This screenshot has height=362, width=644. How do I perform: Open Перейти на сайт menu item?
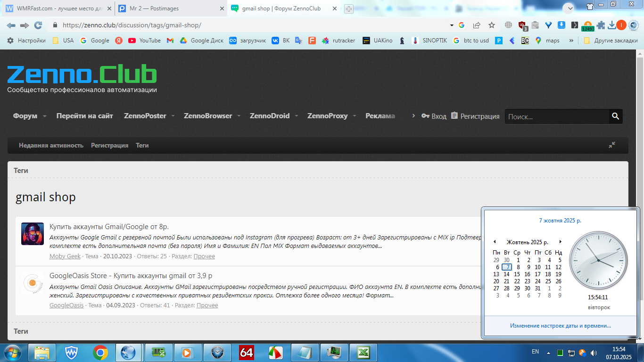click(x=85, y=116)
